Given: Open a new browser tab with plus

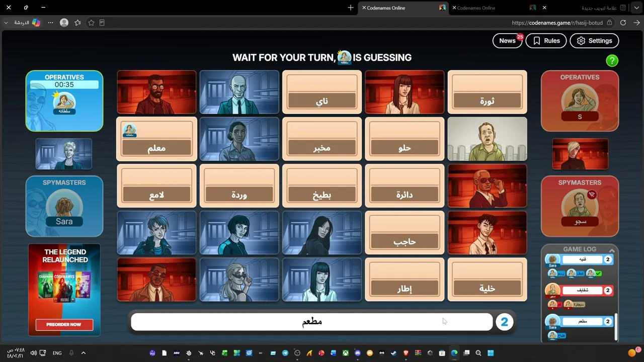Looking at the screenshot, I should 351,8.
